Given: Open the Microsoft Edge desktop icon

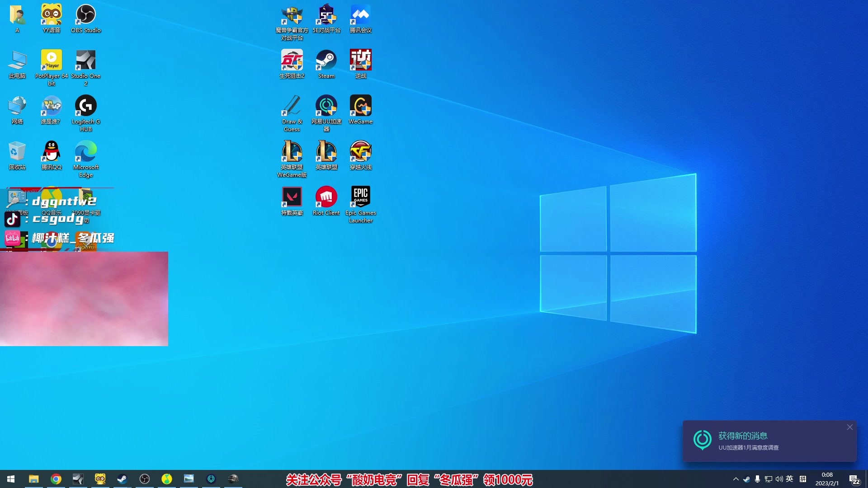Looking at the screenshot, I should tap(85, 152).
